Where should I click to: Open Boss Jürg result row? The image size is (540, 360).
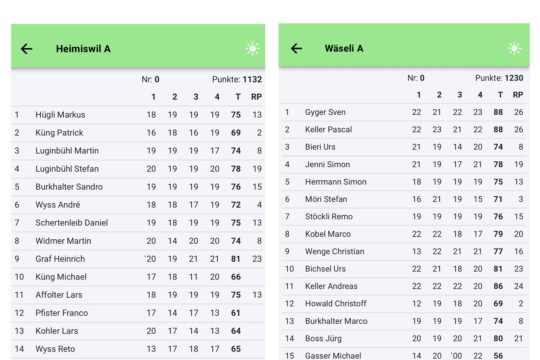click(x=404, y=338)
